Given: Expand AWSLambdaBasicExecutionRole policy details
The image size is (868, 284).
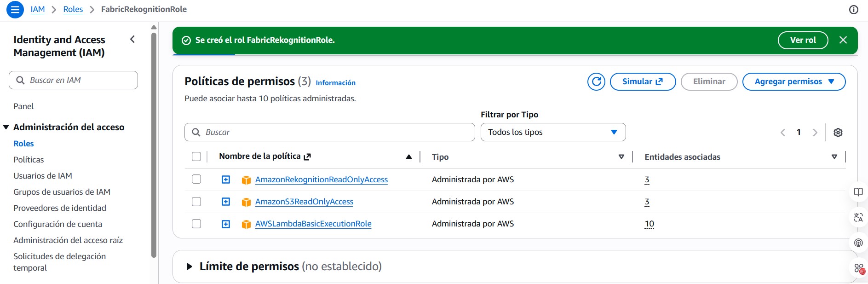Looking at the screenshot, I should coord(226,224).
